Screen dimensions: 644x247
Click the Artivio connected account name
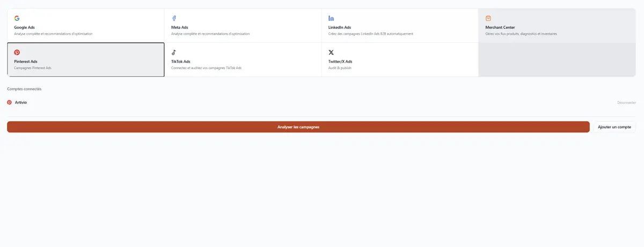pos(21,102)
